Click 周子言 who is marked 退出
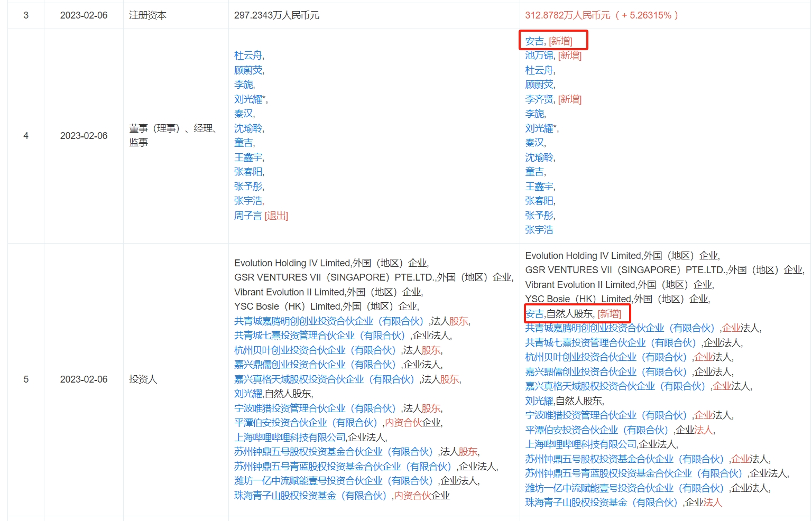The image size is (812, 521). (x=248, y=216)
